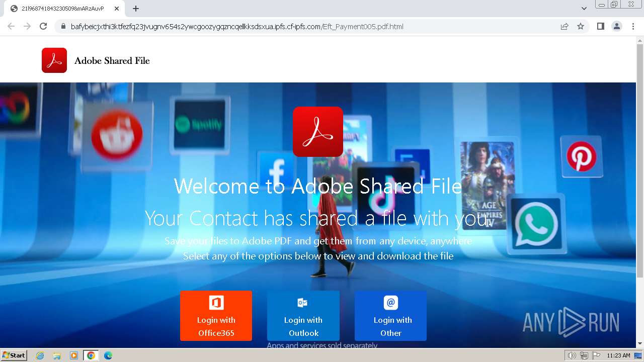Click the clock showing 11:23 AM
This screenshot has height=362, width=644.
[618, 355]
